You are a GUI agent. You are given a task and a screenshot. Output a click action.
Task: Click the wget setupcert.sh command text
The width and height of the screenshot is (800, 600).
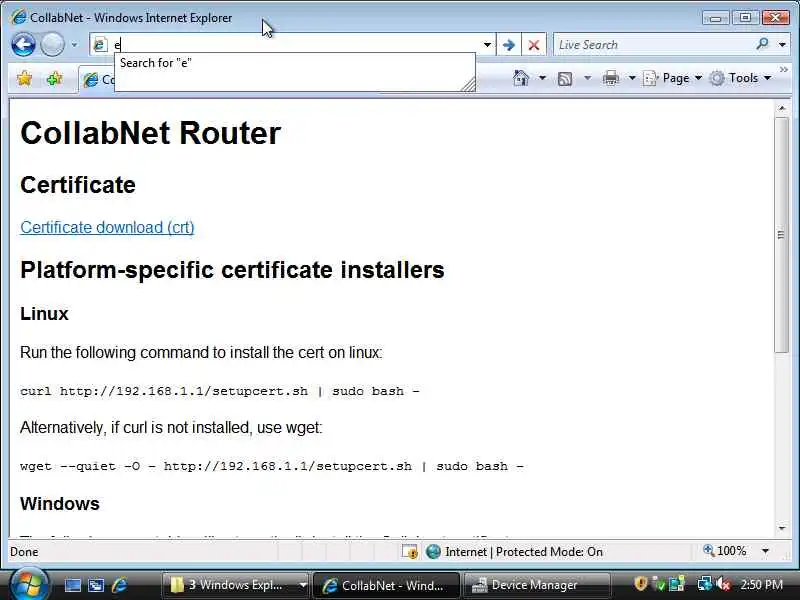(x=272, y=466)
